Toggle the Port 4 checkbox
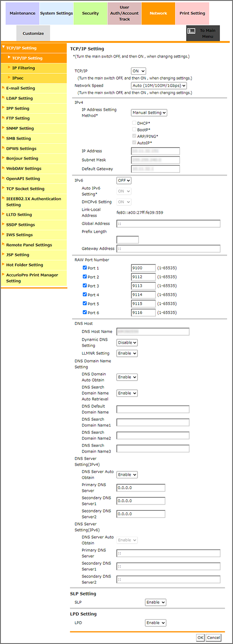Viewport: 233px width, 644px height. [x=85, y=294]
